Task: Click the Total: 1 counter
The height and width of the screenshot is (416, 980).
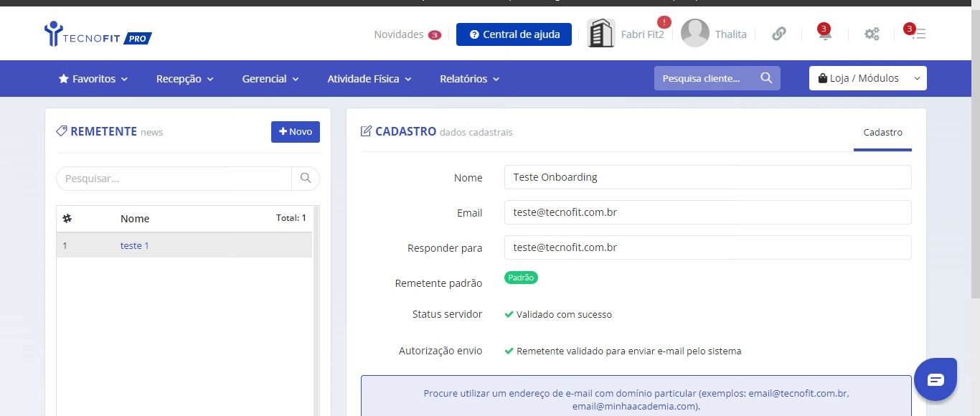Action: pyautogui.click(x=291, y=218)
